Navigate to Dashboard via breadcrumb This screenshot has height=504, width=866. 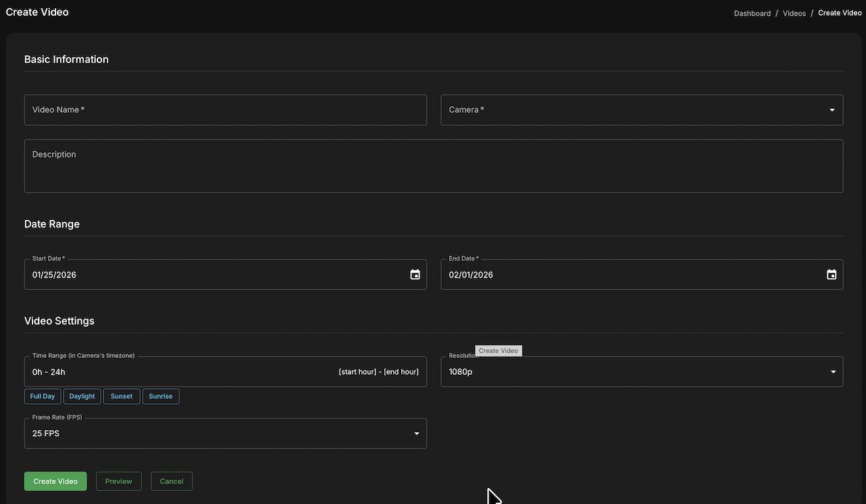point(752,13)
